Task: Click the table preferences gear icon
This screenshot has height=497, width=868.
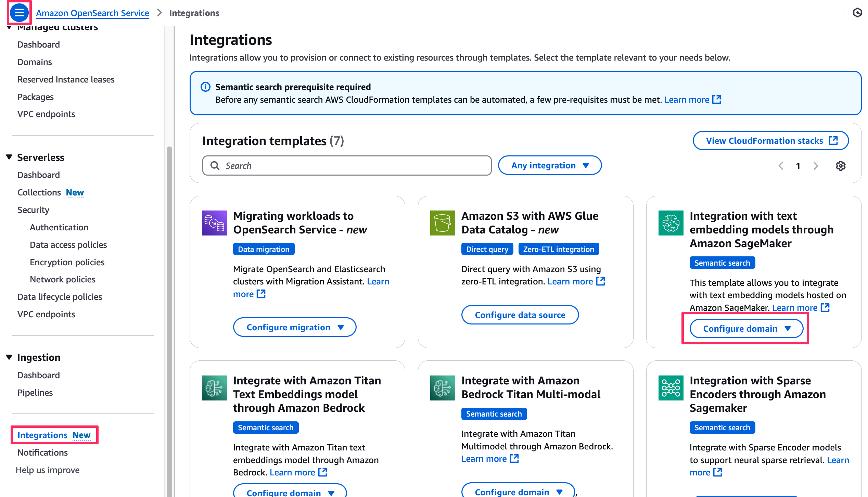Action: (x=841, y=166)
